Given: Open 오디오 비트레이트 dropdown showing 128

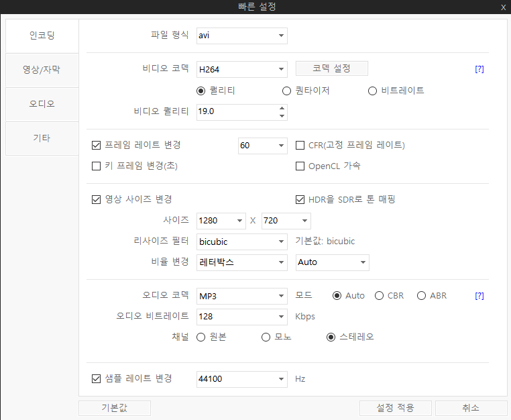Looking at the screenshot, I should (242, 317).
